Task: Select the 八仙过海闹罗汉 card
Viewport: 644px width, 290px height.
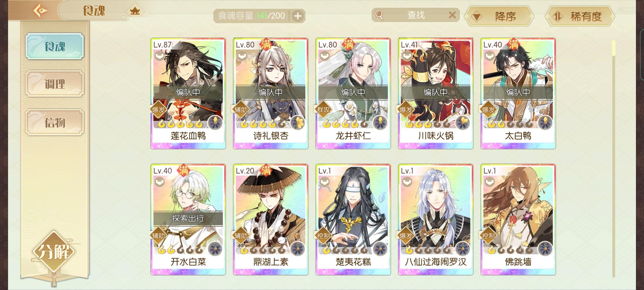Action: pyautogui.click(x=436, y=220)
